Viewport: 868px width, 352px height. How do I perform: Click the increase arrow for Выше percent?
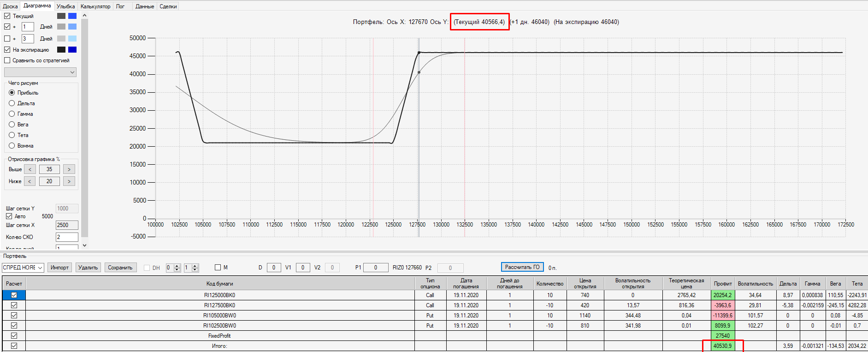coord(69,169)
